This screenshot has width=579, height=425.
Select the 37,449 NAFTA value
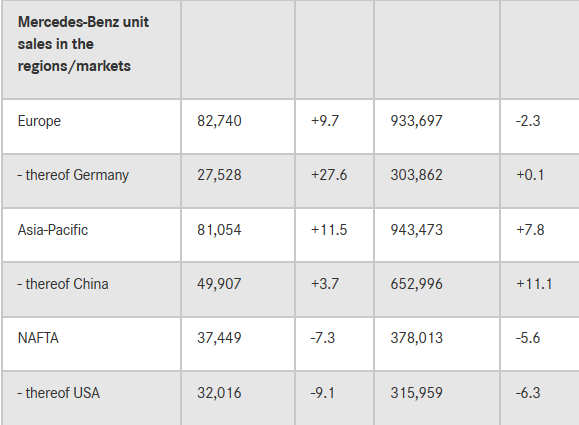(219, 338)
